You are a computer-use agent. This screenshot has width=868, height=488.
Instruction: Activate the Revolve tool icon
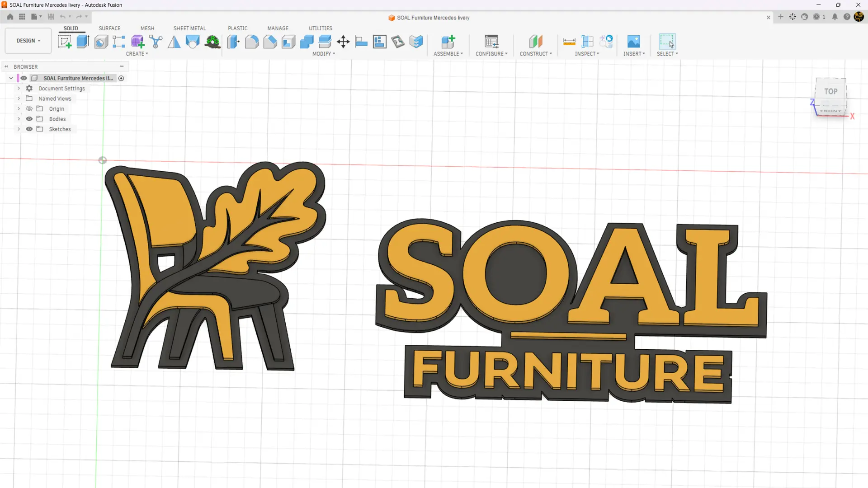[101, 42]
